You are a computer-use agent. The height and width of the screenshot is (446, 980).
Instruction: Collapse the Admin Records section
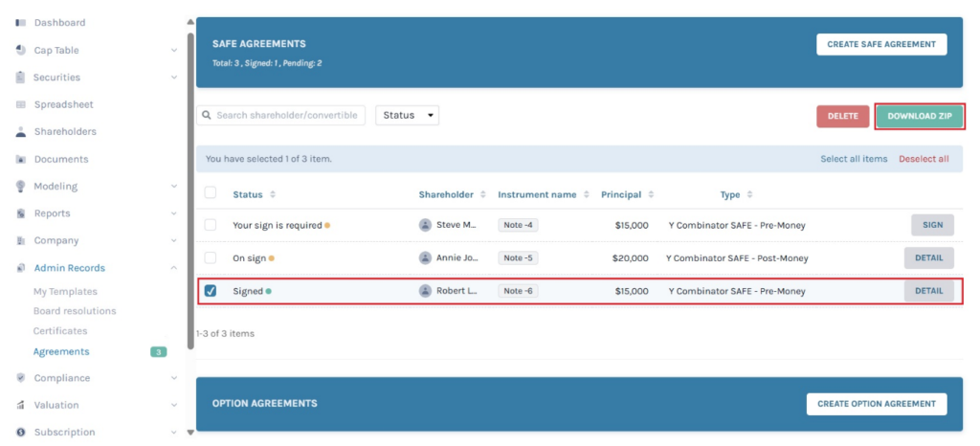(173, 269)
